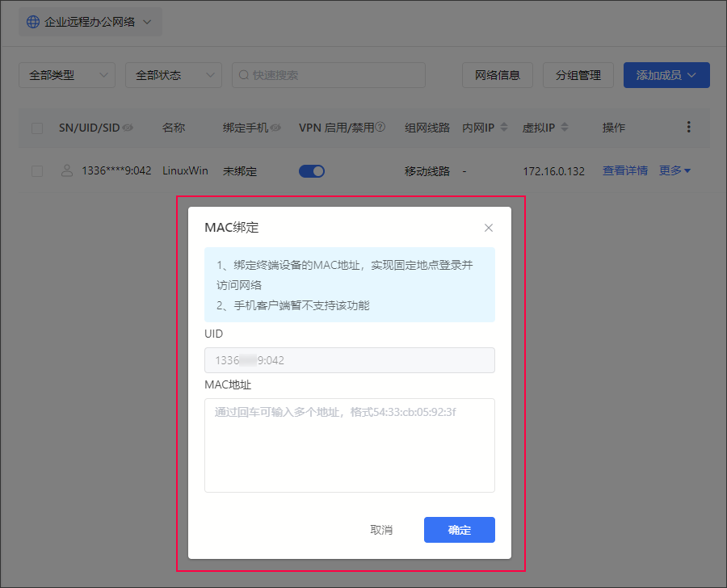The width and height of the screenshot is (727, 588).
Task: Click the search magnifier icon
Action: click(x=243, y=75)
